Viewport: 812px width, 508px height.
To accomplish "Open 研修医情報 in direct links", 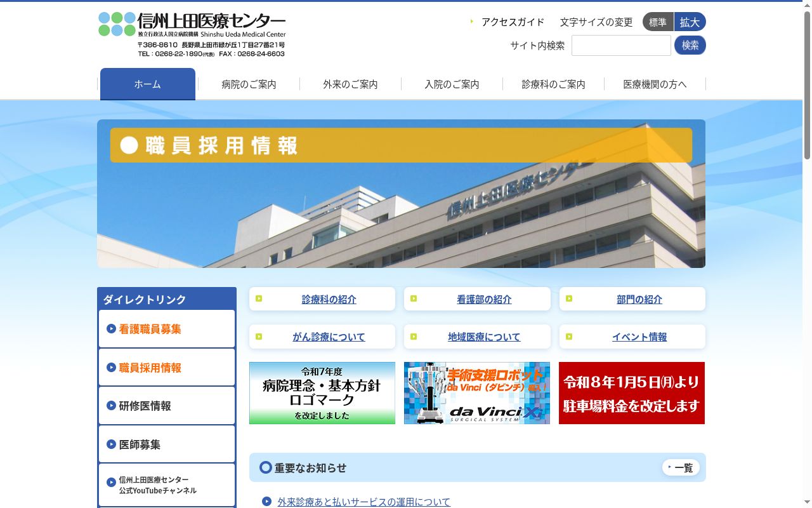I will point(167,406).
